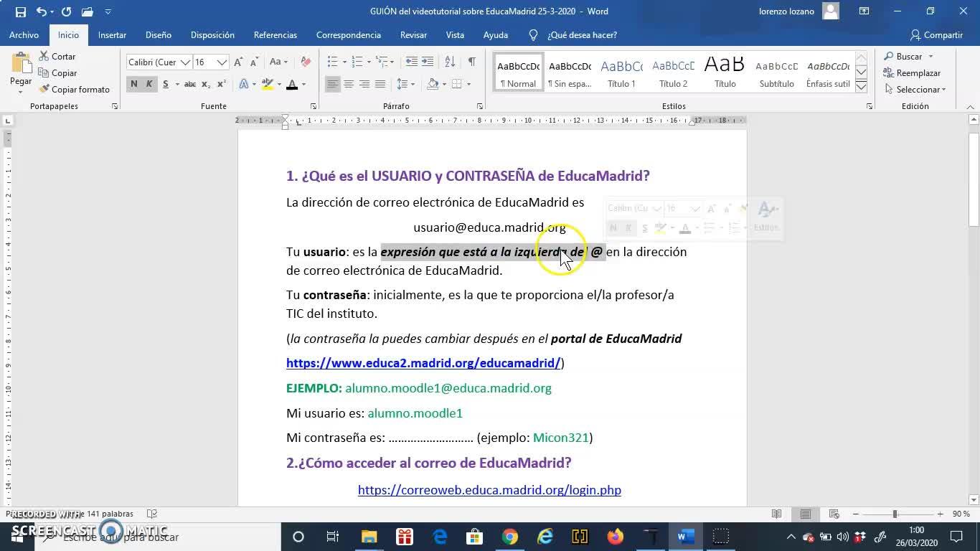Open the Calibri font name dropdown

[185, 62]
